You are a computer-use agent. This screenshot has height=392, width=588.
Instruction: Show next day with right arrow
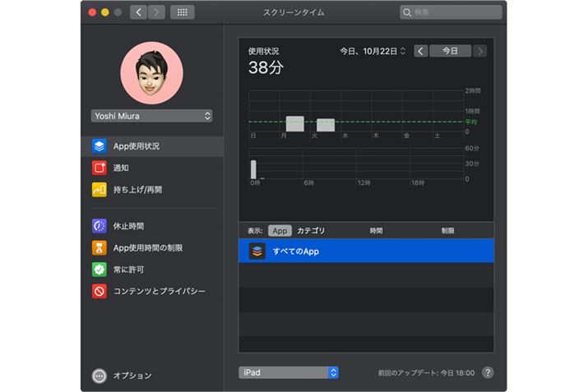(480, 51)
